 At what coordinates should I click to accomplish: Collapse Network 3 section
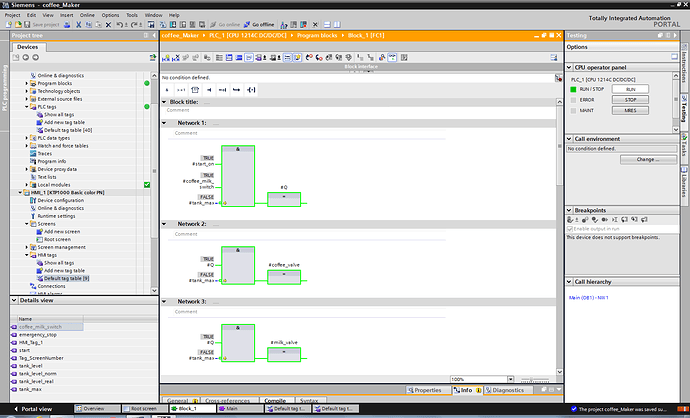(164, 302)
